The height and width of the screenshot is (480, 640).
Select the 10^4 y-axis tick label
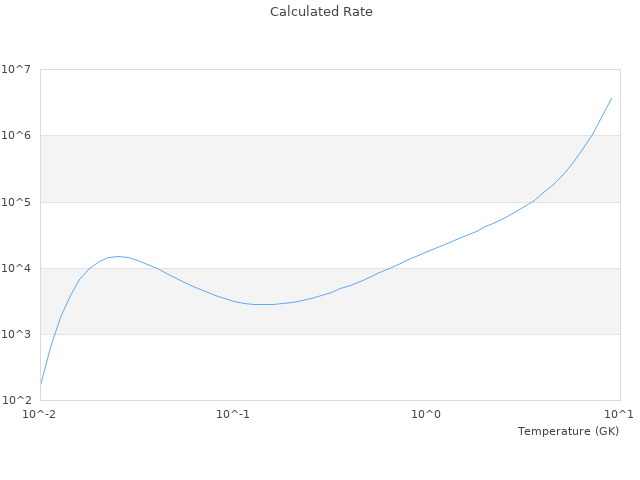coord(16,268)
